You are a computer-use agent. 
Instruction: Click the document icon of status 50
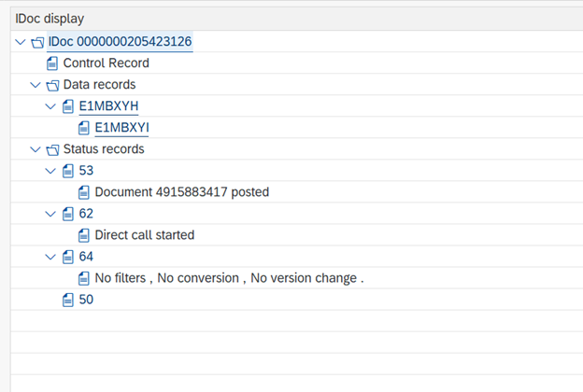67,300
